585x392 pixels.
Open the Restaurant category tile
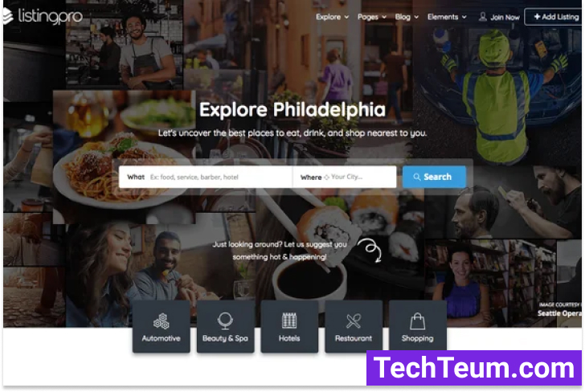click(354, 327)
